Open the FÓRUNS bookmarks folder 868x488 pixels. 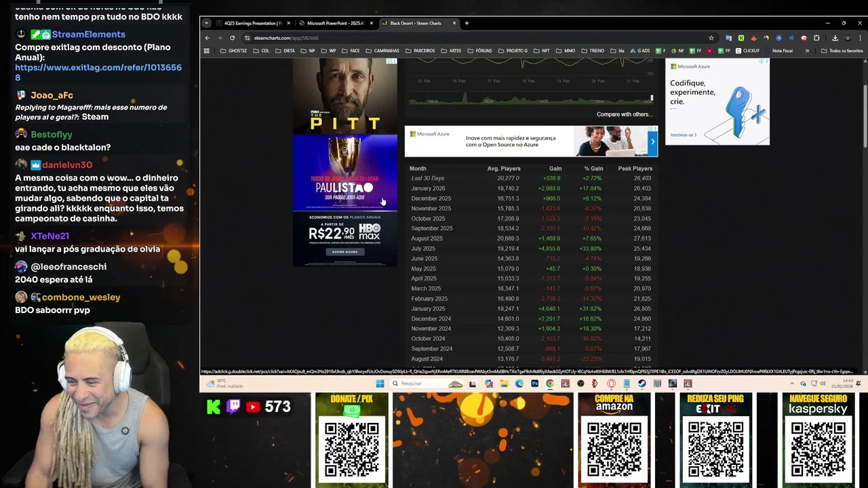tap(479, 51)
